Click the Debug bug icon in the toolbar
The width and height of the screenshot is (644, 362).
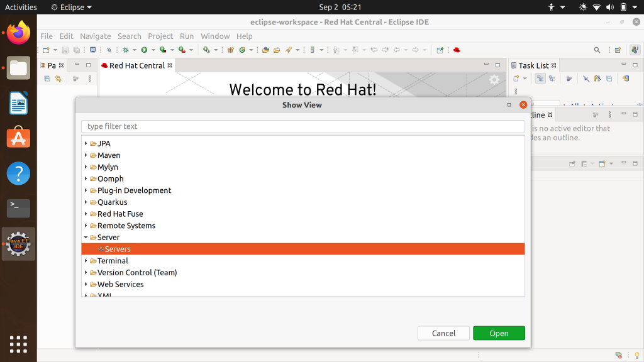126,50
